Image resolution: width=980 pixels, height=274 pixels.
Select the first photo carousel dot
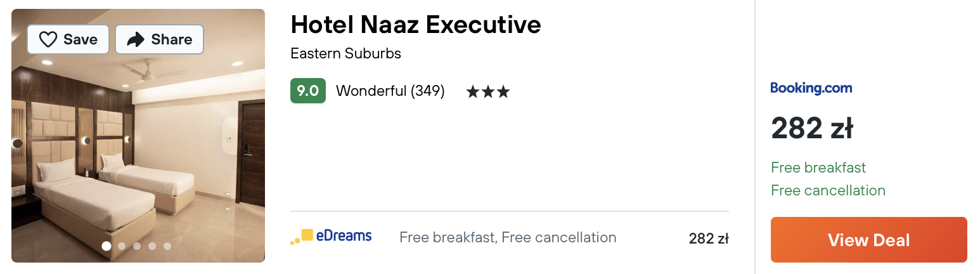(106, 246)
